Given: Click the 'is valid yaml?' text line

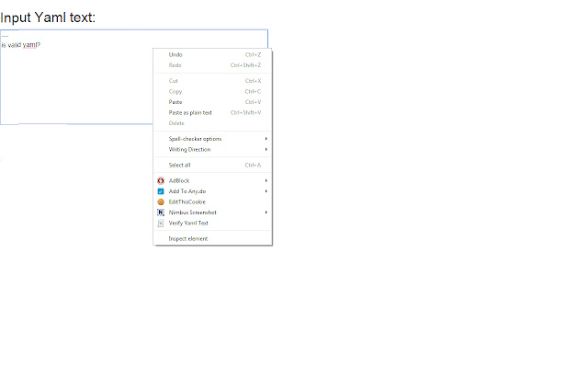Looking at the screenshot, I should (x=20, y=45).
